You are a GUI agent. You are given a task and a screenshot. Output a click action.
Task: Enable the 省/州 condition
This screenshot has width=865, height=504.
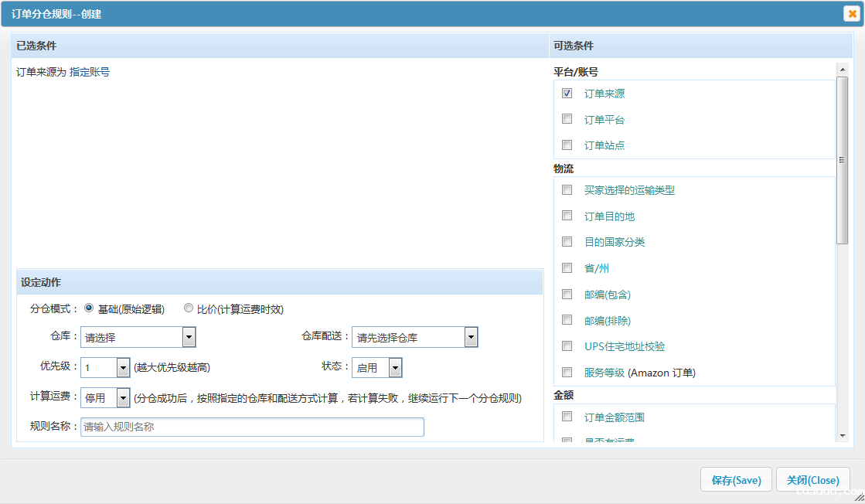tap(567, 267)
